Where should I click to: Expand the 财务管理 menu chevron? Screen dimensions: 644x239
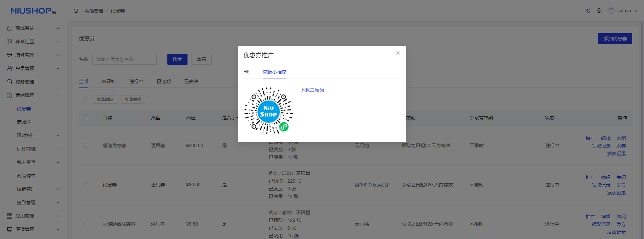tap(58, 82)
